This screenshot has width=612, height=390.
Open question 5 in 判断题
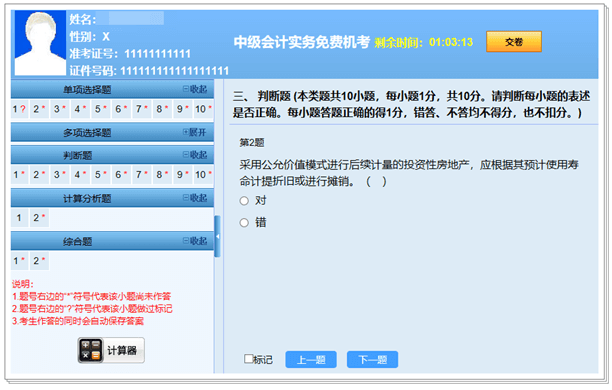coord(101,175)
